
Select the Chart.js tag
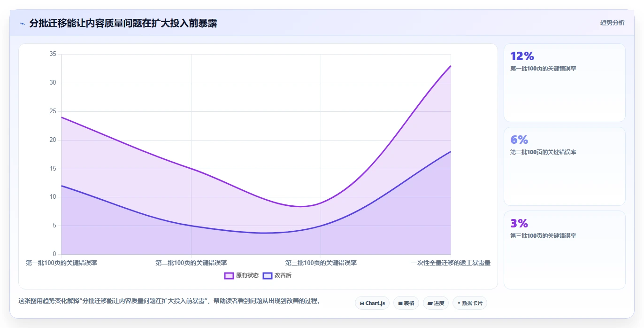pos(372,303)
